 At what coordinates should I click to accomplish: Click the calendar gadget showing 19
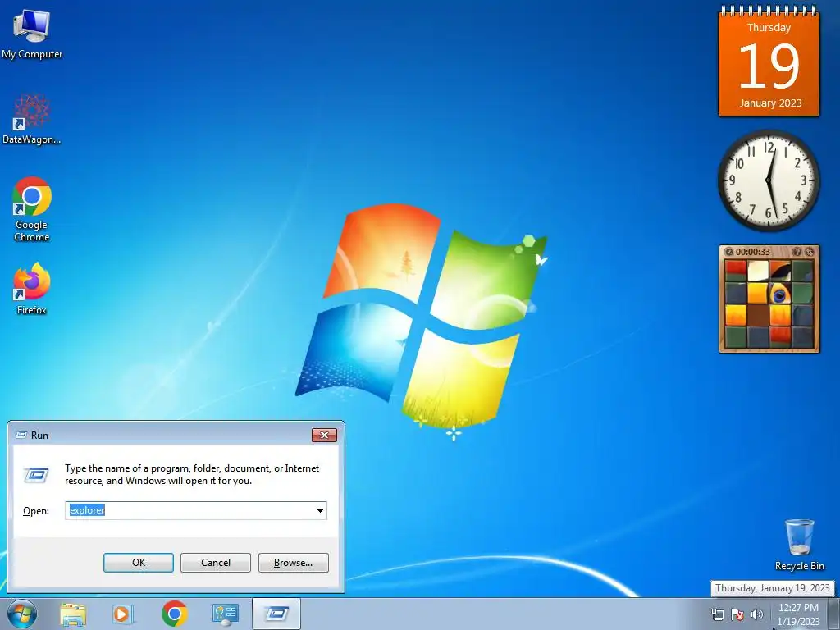point(769,62)
